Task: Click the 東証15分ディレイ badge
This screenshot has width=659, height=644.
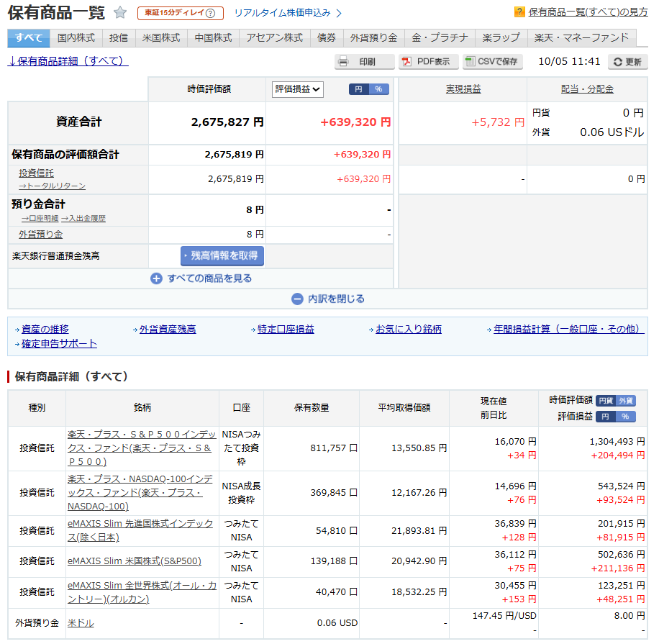Action: click(x=180, y=13)
